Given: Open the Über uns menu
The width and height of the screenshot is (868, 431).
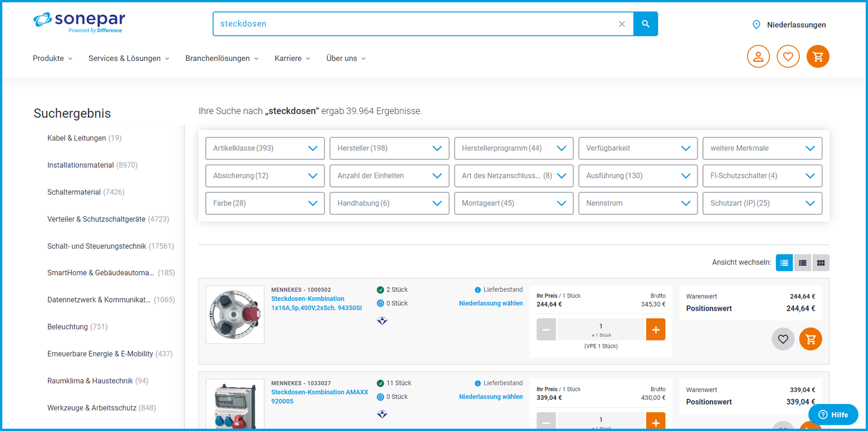Looking at the screenshot, I should coord(346,58).
